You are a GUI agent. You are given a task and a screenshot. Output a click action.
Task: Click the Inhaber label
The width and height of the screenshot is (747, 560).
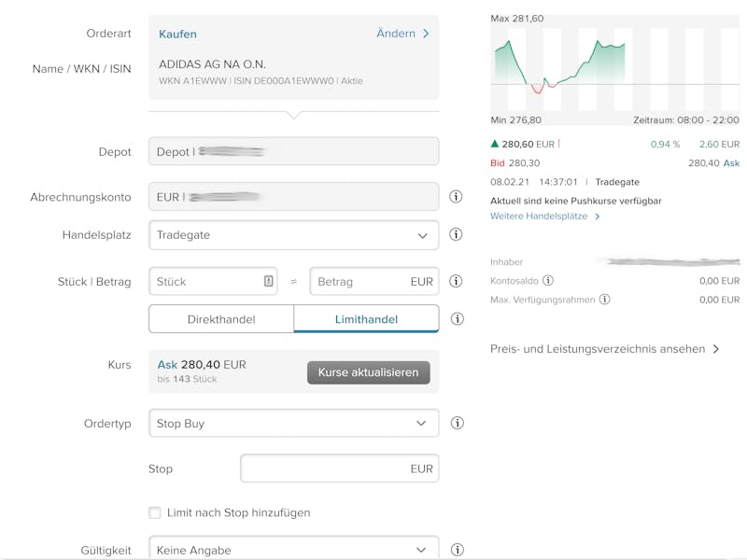(x=506, y=262)
